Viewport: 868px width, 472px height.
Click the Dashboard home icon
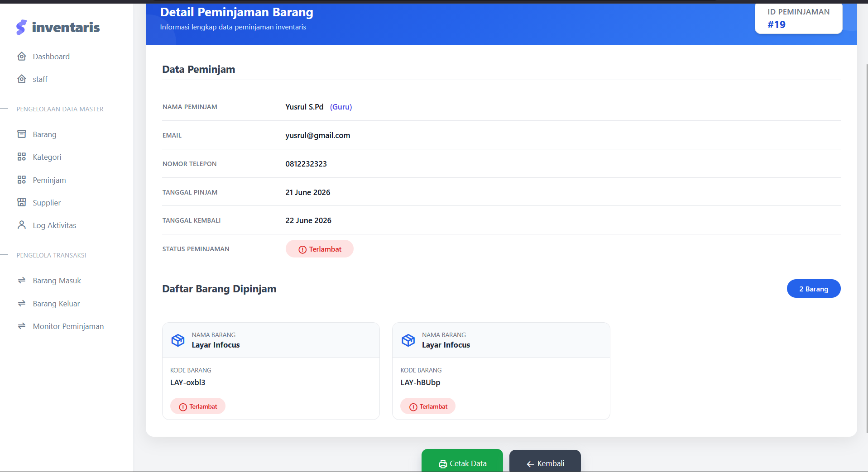[22, 57]
